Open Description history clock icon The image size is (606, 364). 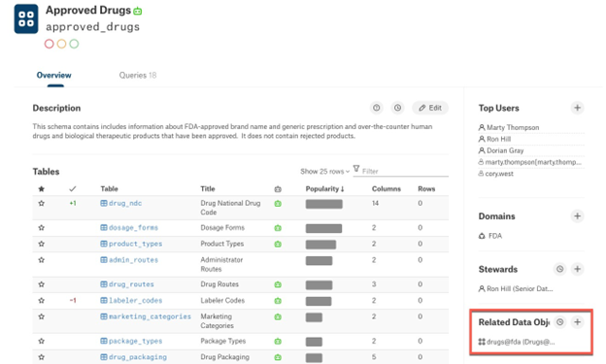(x=397, y=108)
